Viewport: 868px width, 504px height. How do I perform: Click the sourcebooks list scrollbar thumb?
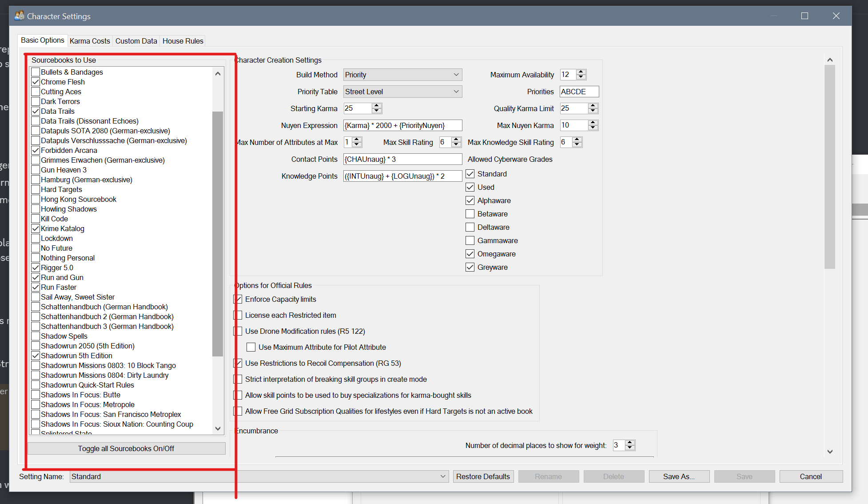218,234
